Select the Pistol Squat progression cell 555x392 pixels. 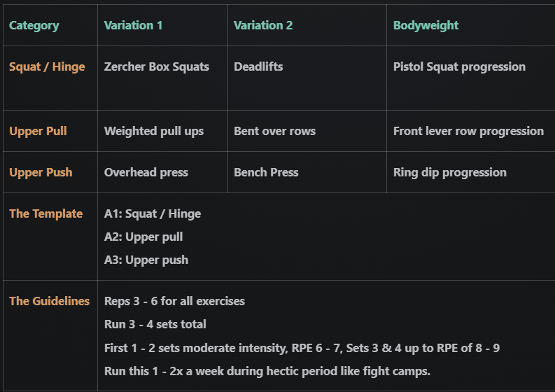(459, 67)
